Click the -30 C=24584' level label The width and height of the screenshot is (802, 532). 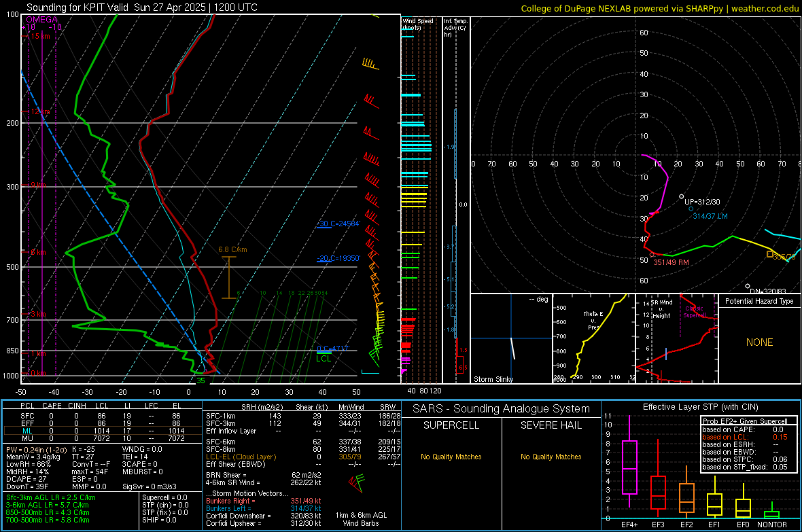click(x=338, y=224)
